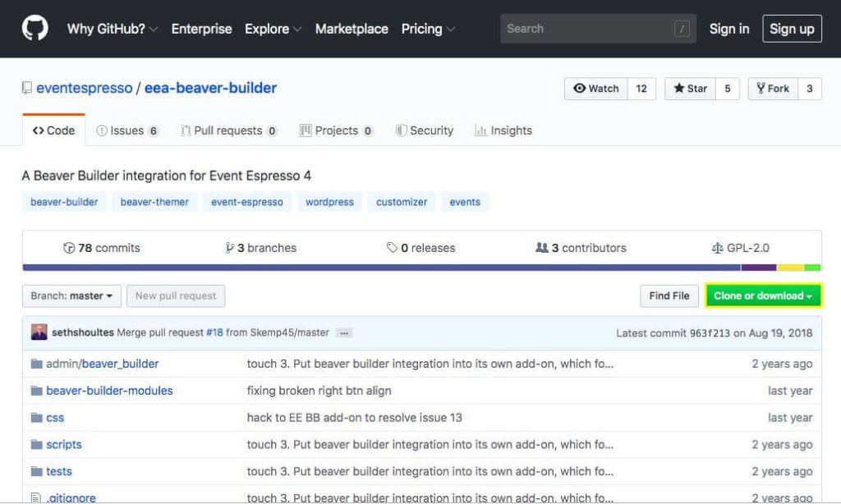Viewport: 841px width, 504px height.
Task: Open the Branch: master selector
Action: click(72, 296)
